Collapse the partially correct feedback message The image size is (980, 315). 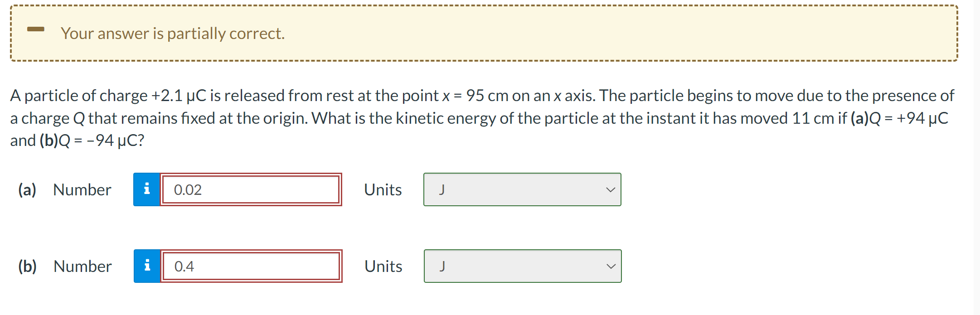click(x=37, y=30)
